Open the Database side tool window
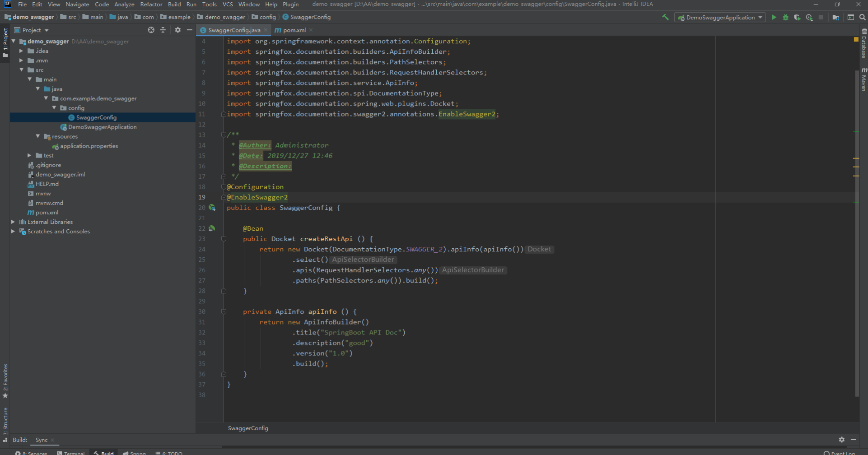 pos(863,44)
